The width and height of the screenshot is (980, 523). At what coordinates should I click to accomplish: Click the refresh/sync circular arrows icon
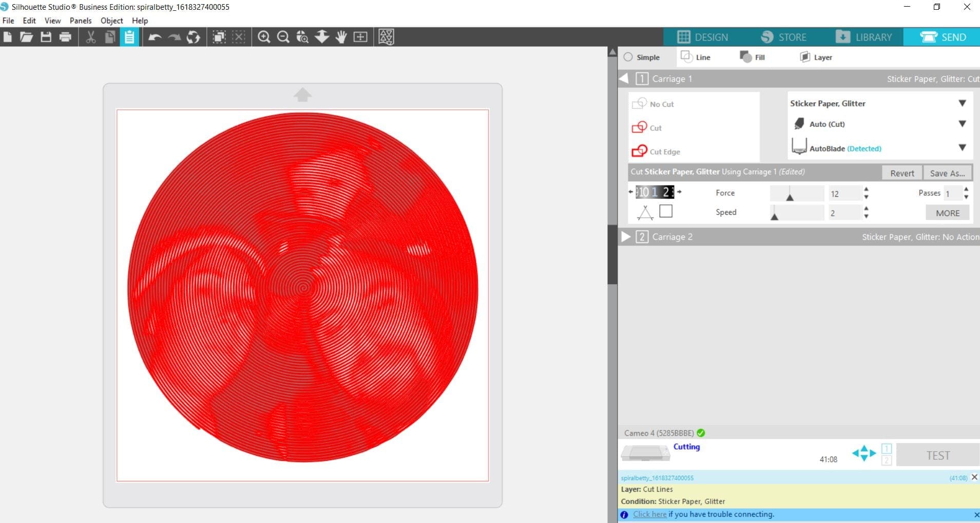(194, 37)
